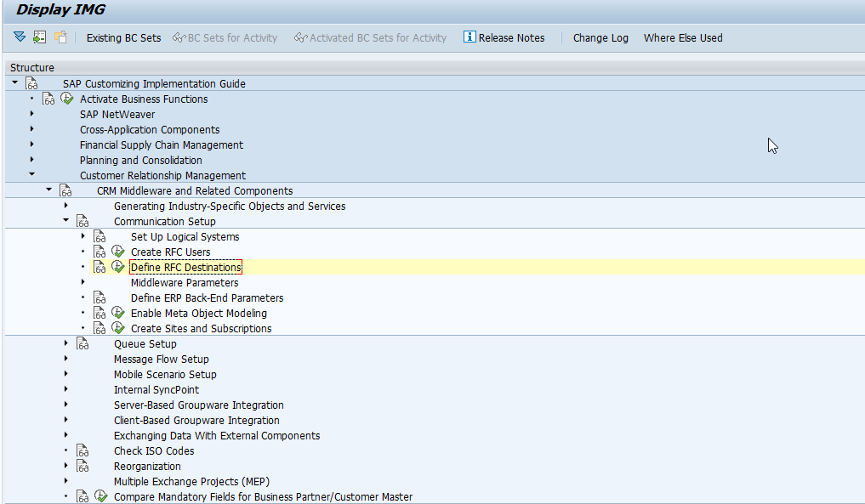Open documentation icon for Create RFC Users

click(100, 252)
